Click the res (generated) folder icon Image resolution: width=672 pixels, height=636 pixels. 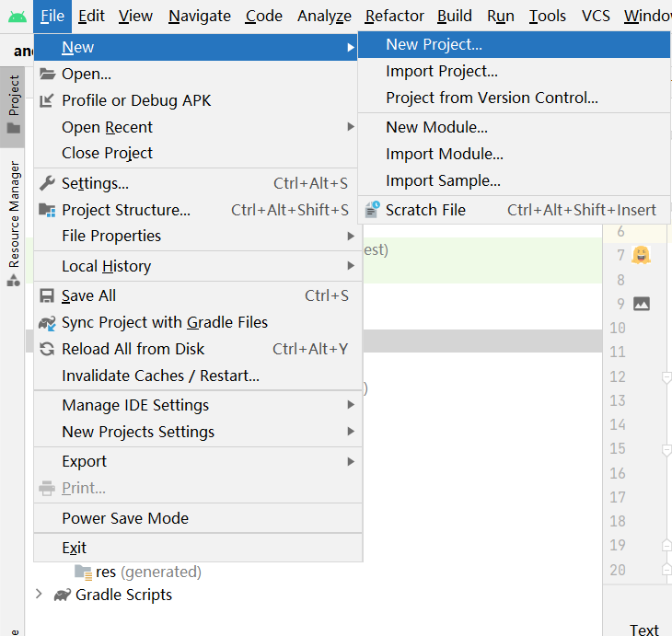[83, 572]
